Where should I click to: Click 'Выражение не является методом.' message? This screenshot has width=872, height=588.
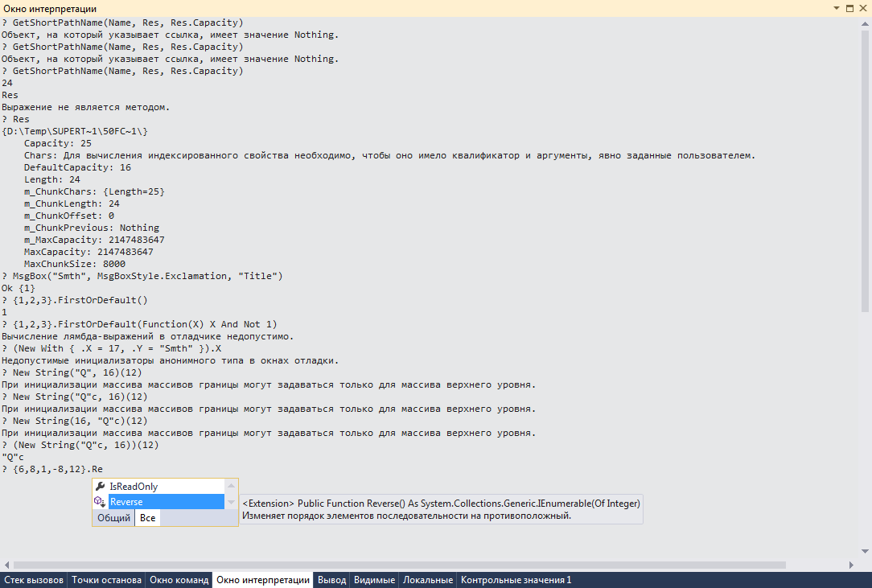pyautogui.click(x=85, y=107)
